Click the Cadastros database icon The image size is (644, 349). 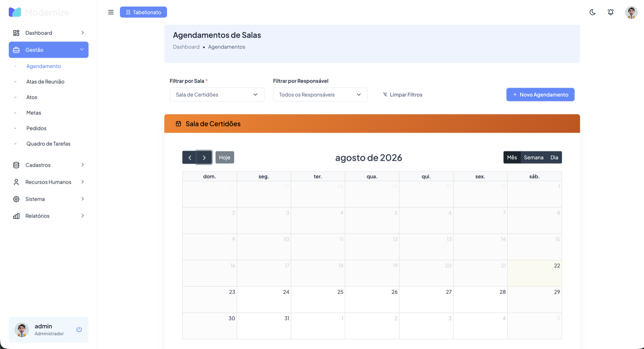(x=16, y=165)
